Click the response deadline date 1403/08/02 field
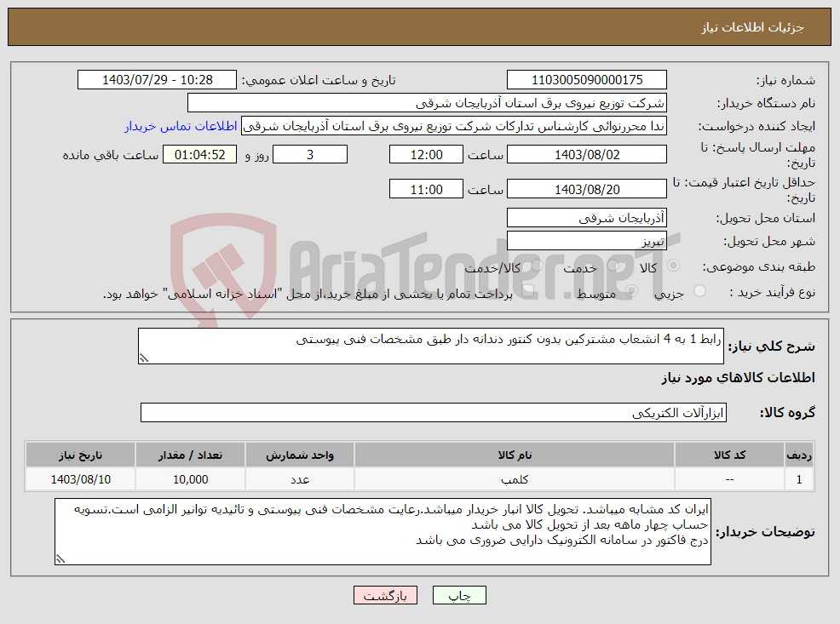Screen dimensions: 840x624 pos(587,155)
